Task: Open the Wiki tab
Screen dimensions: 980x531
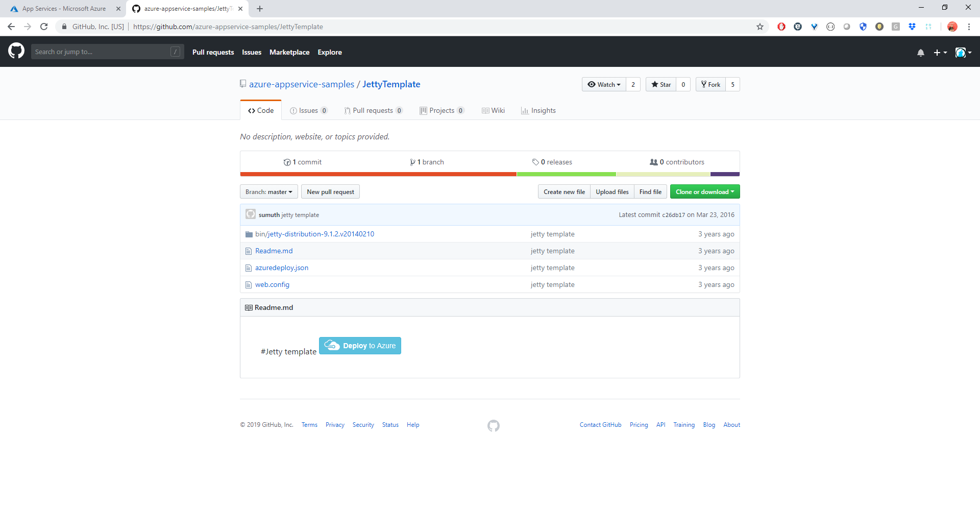Action: click(493, 110)
